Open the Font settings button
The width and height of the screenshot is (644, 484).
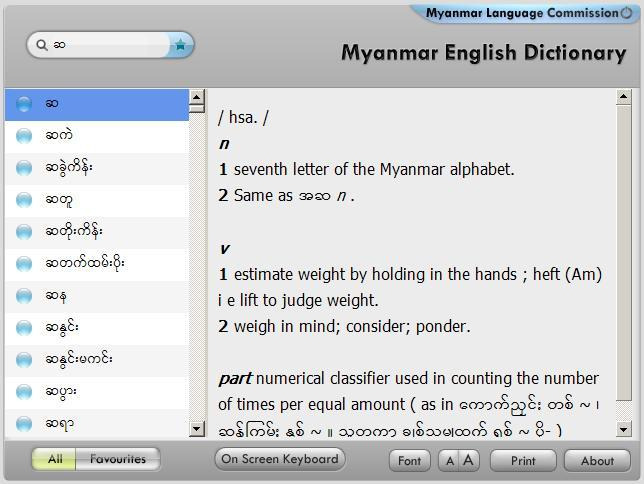pos(409,461)
